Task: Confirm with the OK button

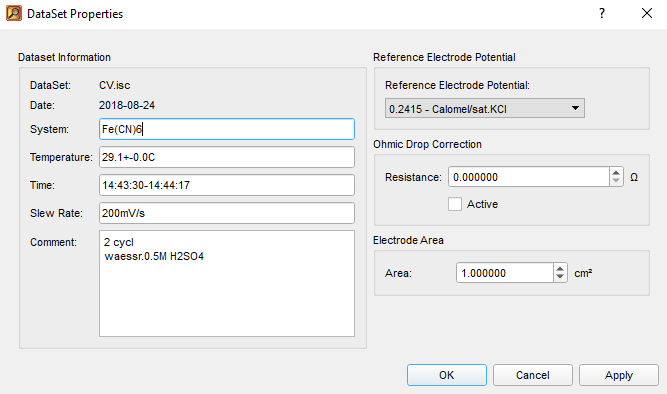Action: 447,375
